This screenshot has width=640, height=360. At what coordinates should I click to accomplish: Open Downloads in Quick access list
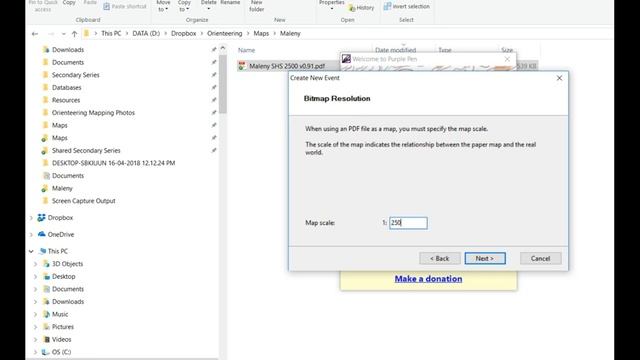point(68,50)
